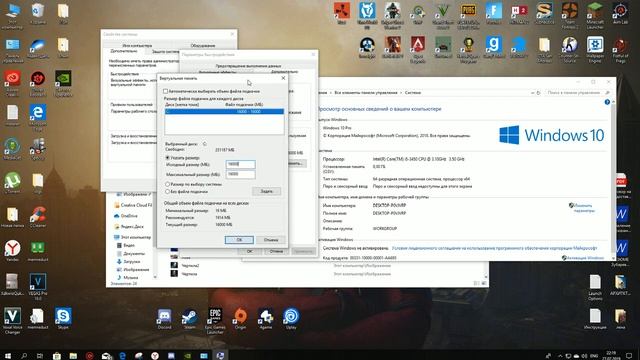Open Music folder in Explorer sidebar
The width and height of the screenshot is (640, 360).
coord(128,278)
